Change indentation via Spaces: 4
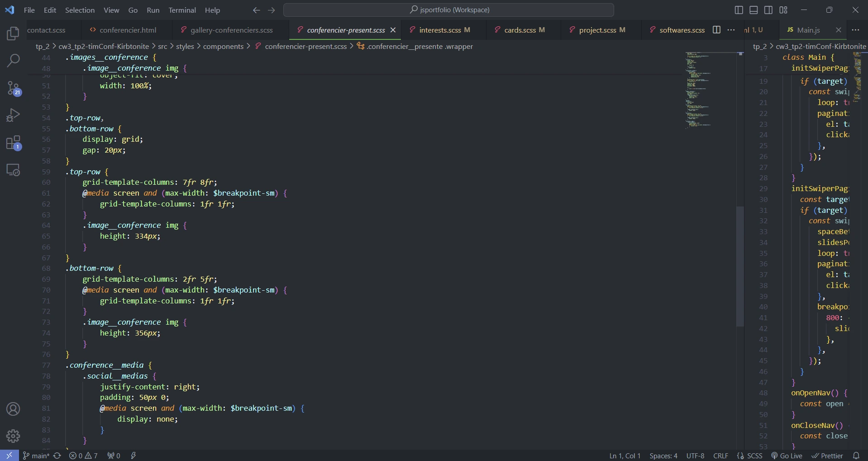Viewport: 868px width, 461px height. (663, 456)
